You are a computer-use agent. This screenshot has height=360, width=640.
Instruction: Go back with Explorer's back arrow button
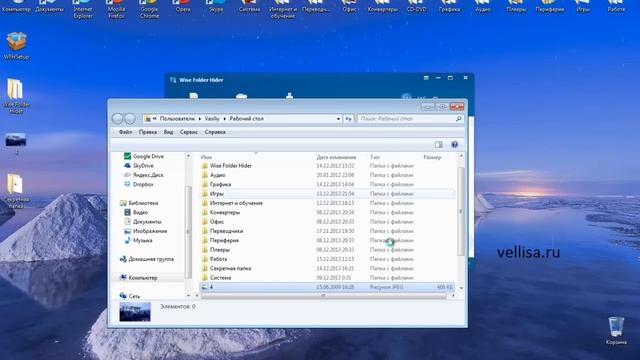point(118,119)
